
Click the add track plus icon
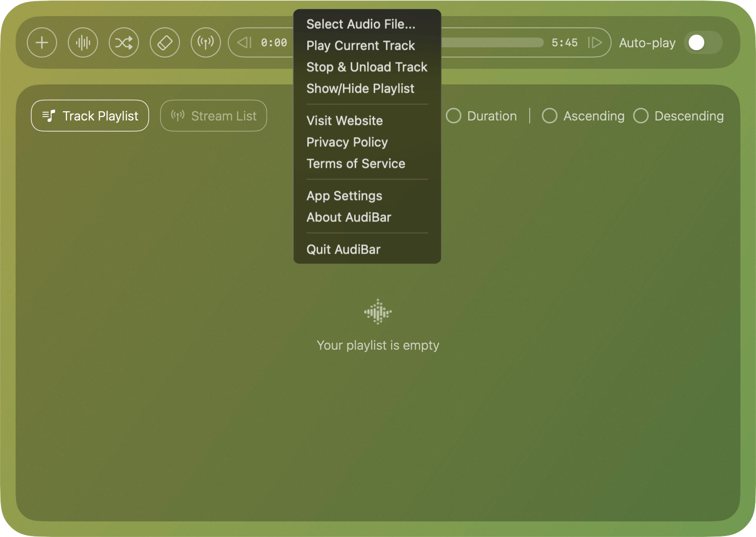pos(42,42)
